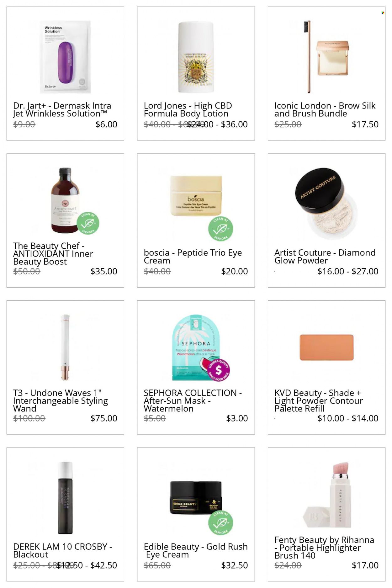Click the Fenty Beauty Portable Highlighter Brush title
The height and width of the screenshot is (588, 392).
324,548
